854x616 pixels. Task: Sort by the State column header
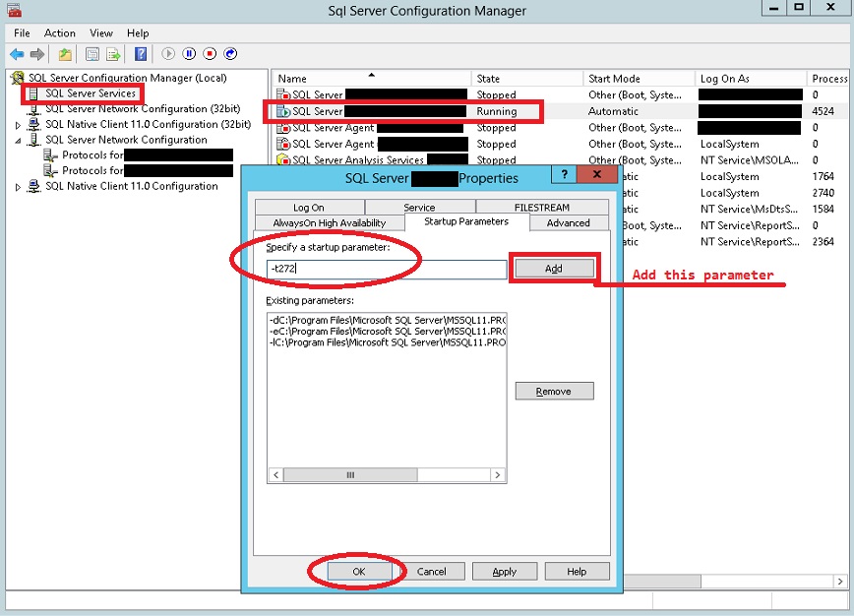(x=526, y=79)
